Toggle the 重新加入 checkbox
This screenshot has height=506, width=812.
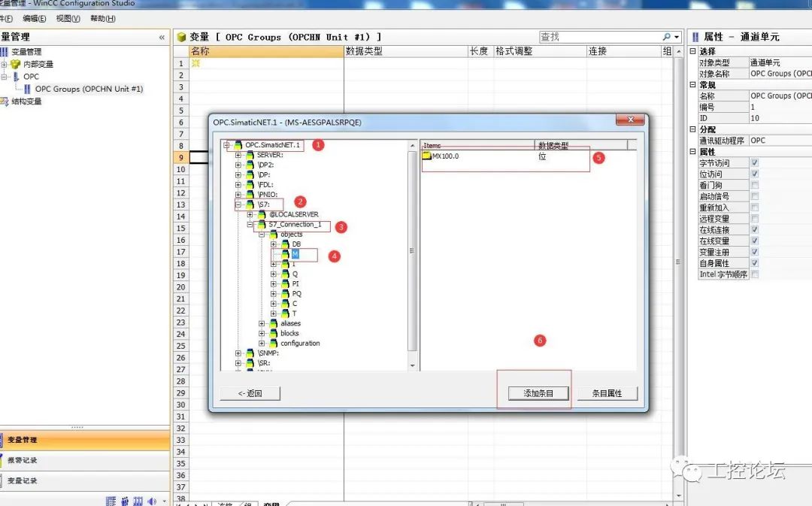point(755,208)
